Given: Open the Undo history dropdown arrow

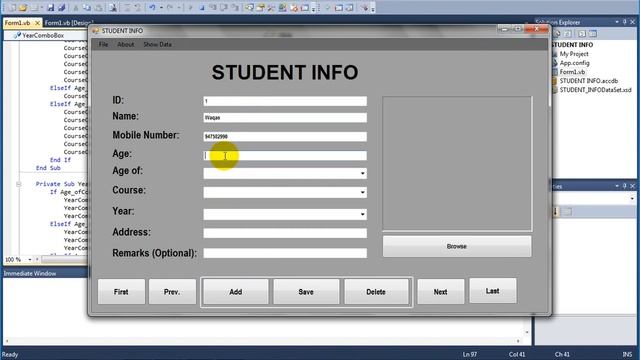Looking at the screenshot, I should point(161,8).
